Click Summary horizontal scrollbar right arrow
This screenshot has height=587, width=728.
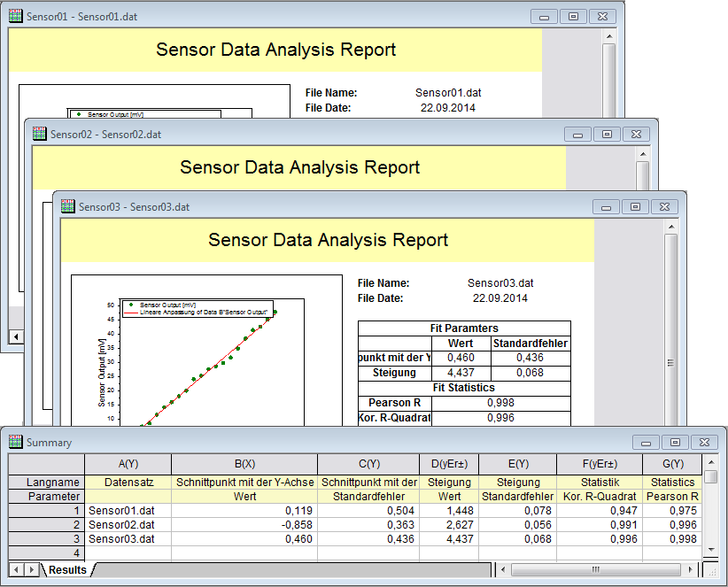pos(691,569)
